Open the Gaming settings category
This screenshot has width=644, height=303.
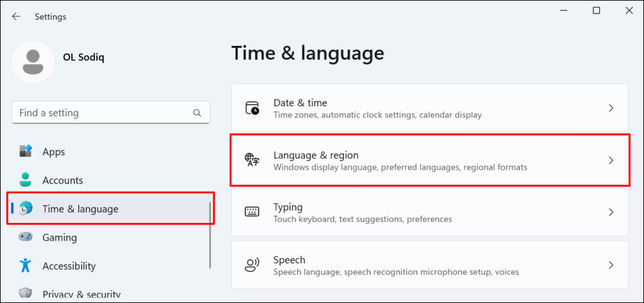(x=60, y=238)
